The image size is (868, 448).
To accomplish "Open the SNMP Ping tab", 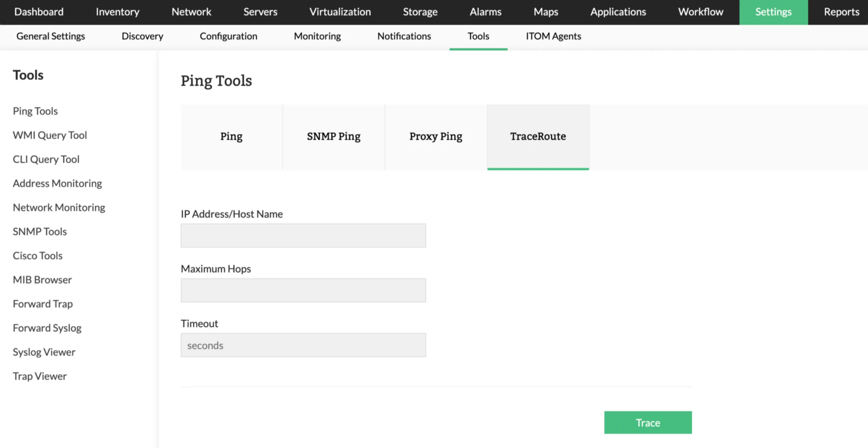I will (333, 137).
